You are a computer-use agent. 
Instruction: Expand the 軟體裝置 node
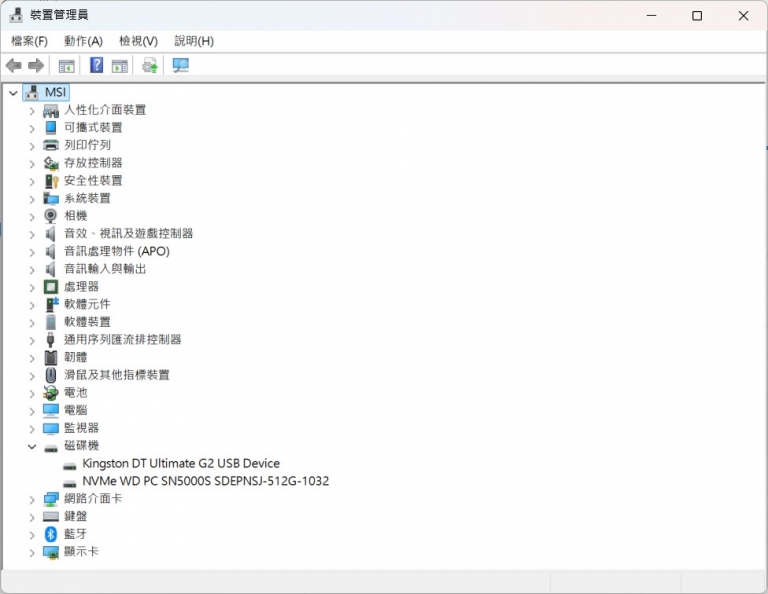point(32,323)
